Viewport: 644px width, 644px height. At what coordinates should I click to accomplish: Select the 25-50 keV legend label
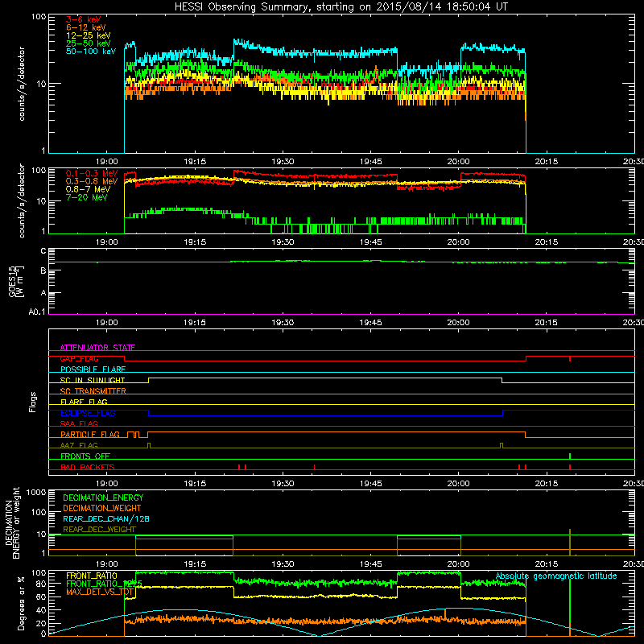(x=88, y=43)
